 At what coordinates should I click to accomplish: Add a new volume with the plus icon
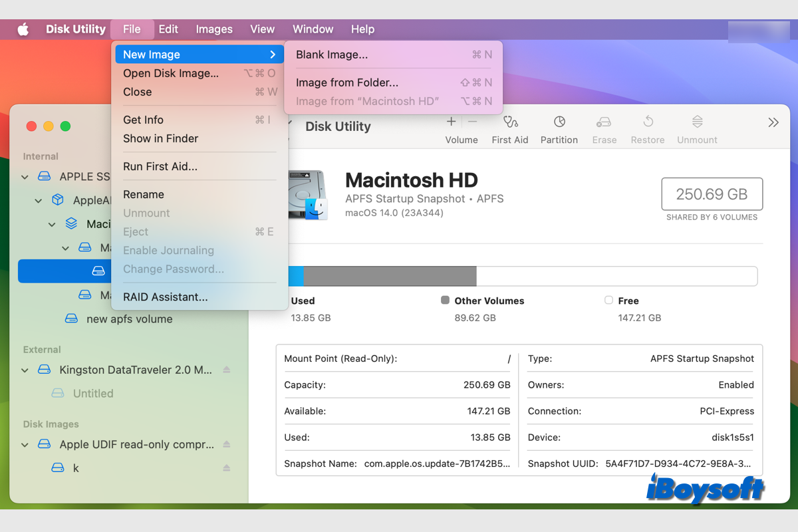(x=451, y=122)
